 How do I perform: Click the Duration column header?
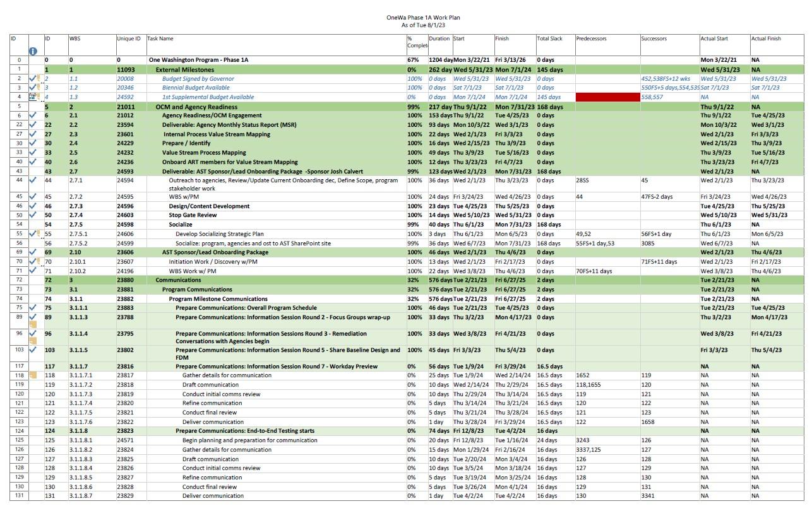tap(439, 38)
